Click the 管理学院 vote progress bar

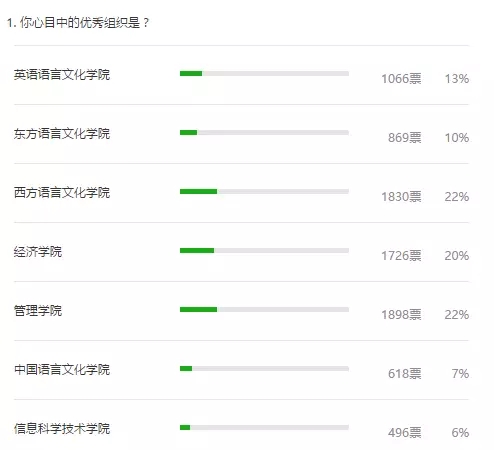(x=264, y=309)
